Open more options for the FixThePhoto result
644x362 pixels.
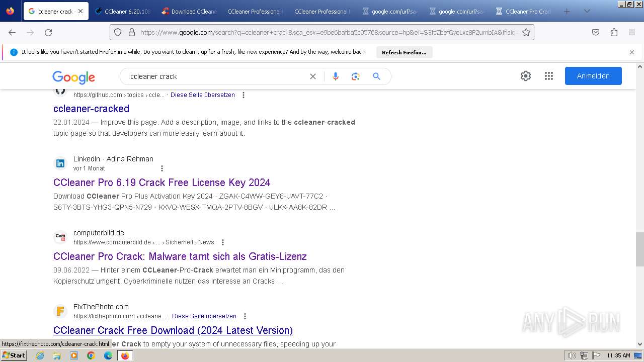click(245, 316)
